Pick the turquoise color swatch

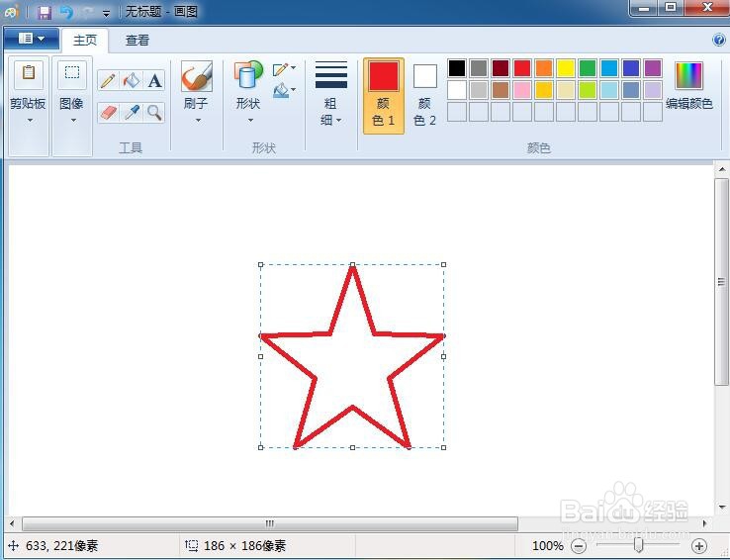(609, 68)
